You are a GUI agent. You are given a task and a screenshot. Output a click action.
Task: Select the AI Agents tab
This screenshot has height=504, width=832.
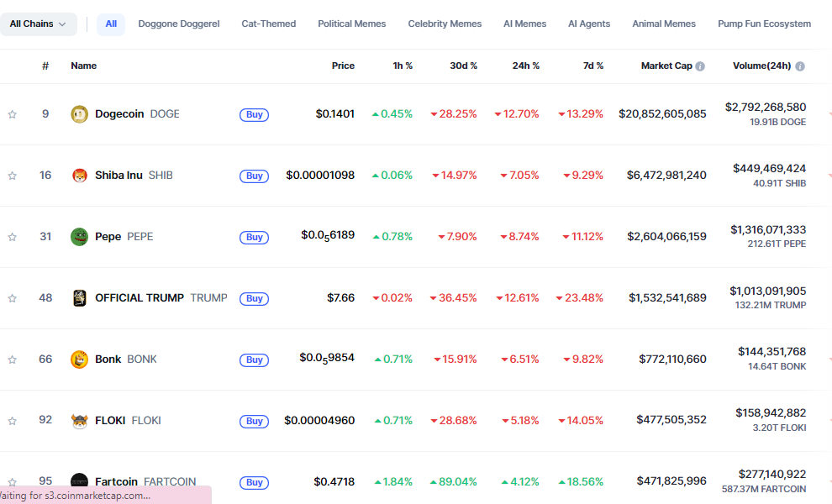coord(589,24)
